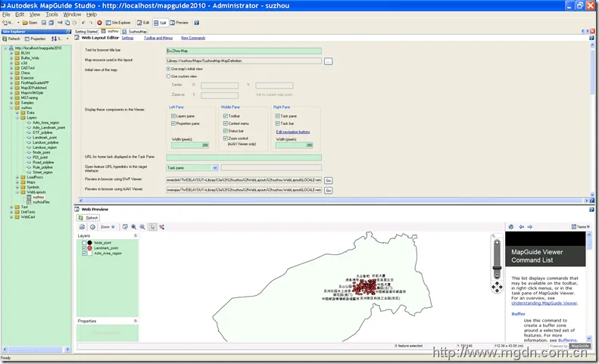Click the Help icon in main toolbar
Viewport: 599px width, 364px height.
[x=196, y=23]
